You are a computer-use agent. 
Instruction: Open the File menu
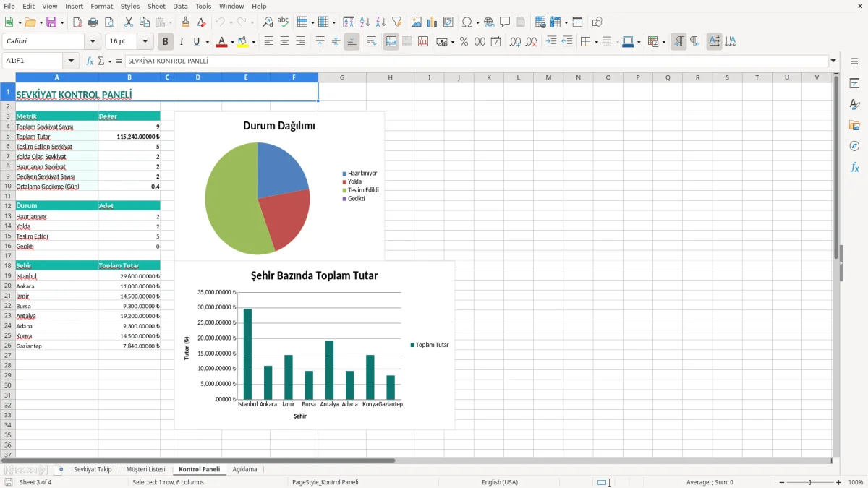pyautogui.click(x=9, y=6)
